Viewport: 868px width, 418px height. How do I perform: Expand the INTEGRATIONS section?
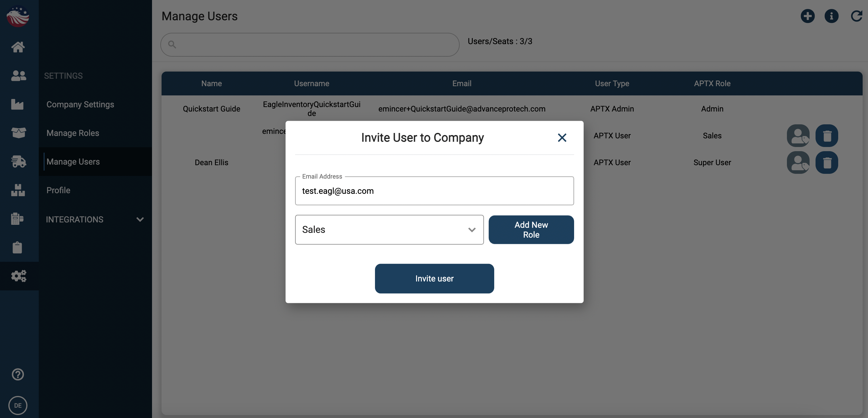point(95,219)
